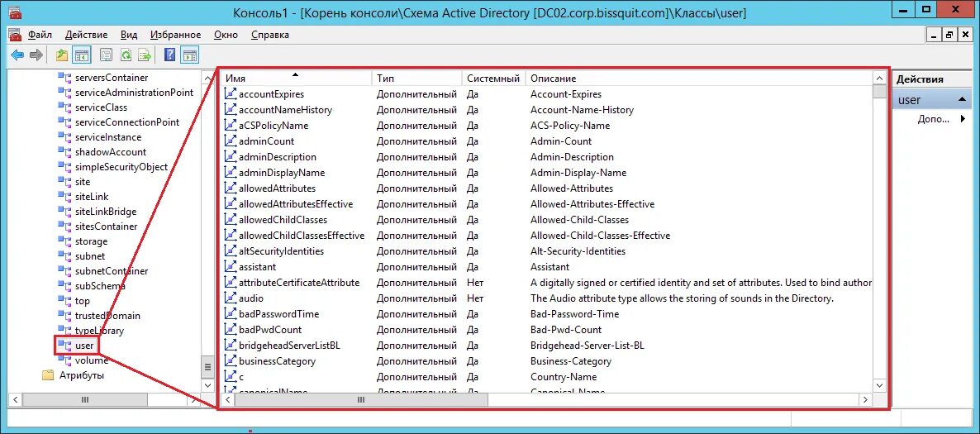Select the bridgeheadServerListBL attribute row
Screen dimensions: 980x434
[x=548, y=346]
